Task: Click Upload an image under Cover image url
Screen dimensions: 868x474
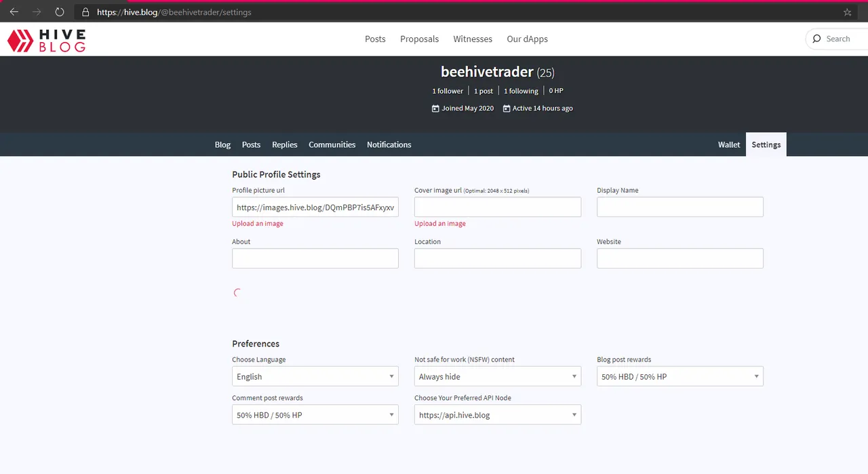Action: click(440, 224)
